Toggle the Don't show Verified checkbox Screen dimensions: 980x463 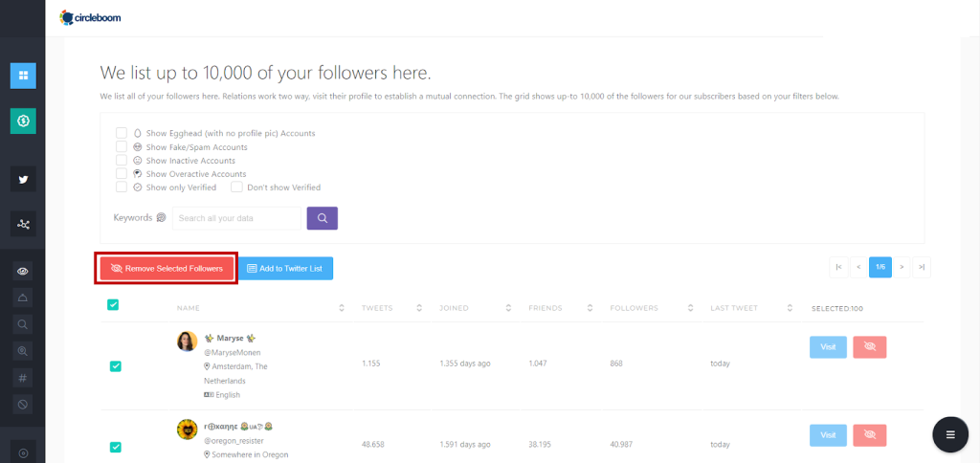(236, 187)
